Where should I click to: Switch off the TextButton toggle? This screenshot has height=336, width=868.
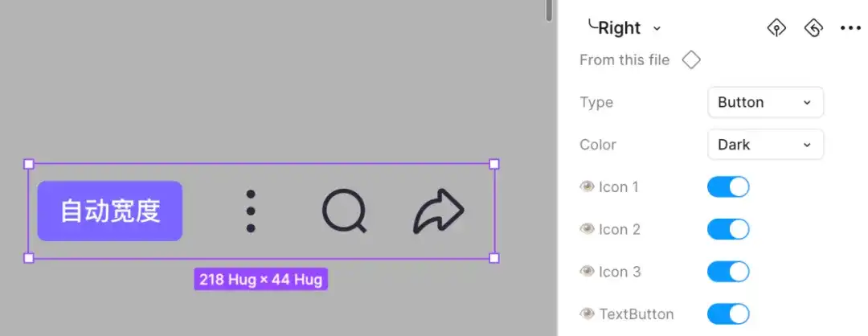point(728,314)
